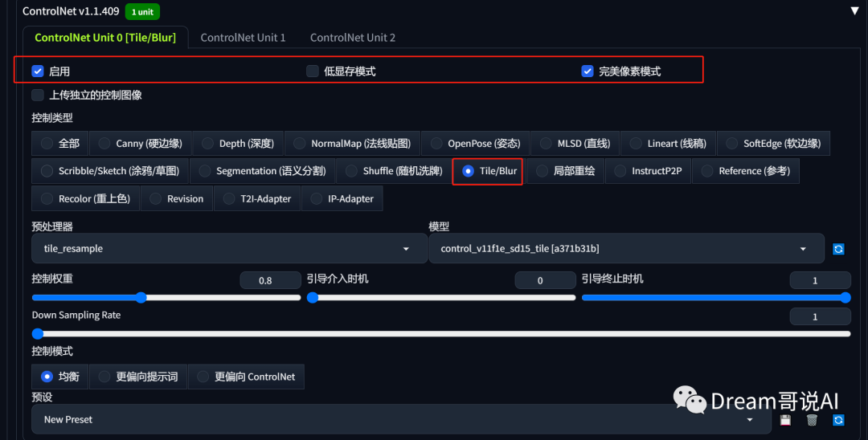The image size is (868, 440).
Task: Click the model refresh icon
Action: pos(838,249)
